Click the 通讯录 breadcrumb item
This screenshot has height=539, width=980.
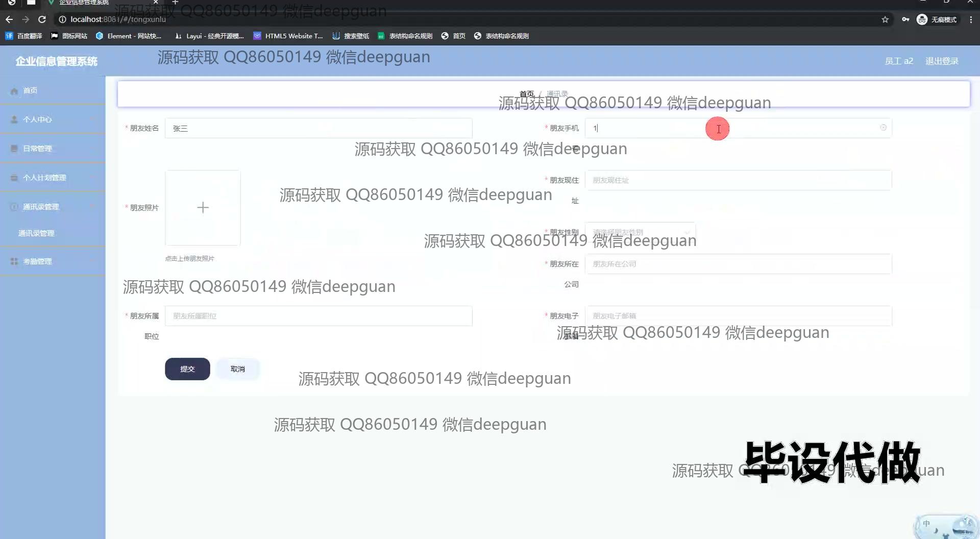557,94
